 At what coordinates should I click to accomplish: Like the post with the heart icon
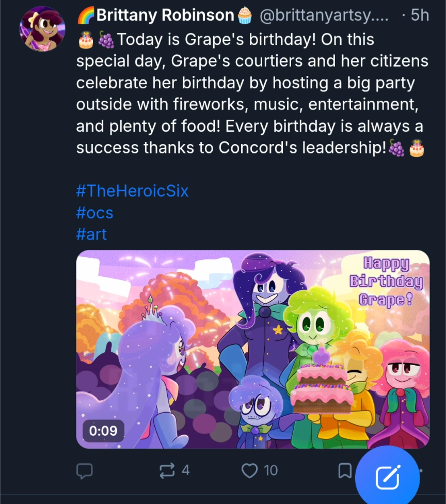pyautogui.click(x=250, y=470)
